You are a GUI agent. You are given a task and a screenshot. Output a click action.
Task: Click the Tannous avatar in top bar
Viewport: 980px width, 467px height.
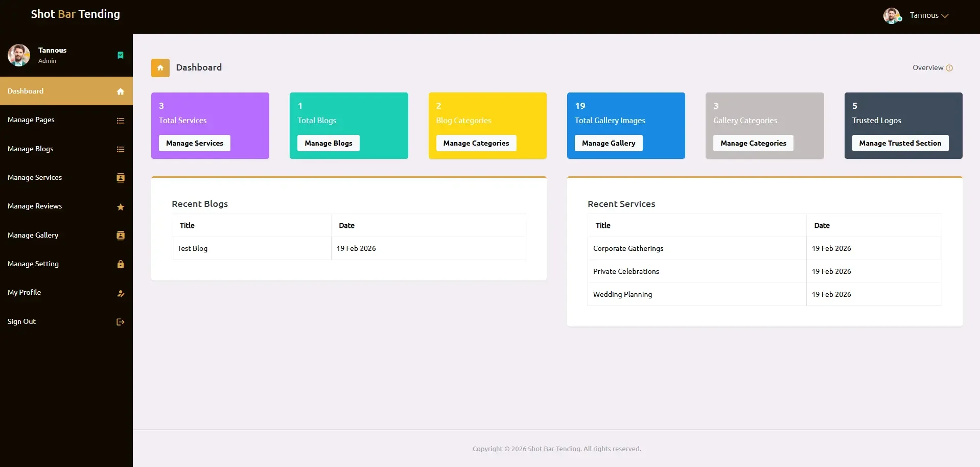(x=893, y=15)
